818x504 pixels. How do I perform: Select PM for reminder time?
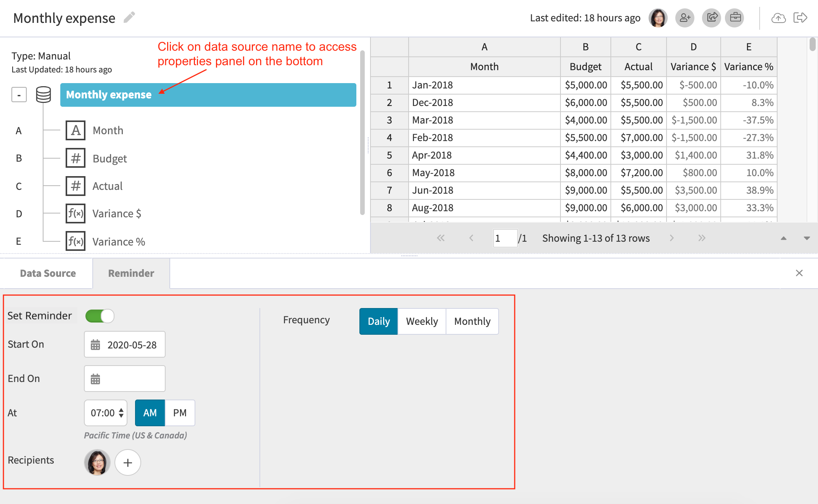[180, 413]
